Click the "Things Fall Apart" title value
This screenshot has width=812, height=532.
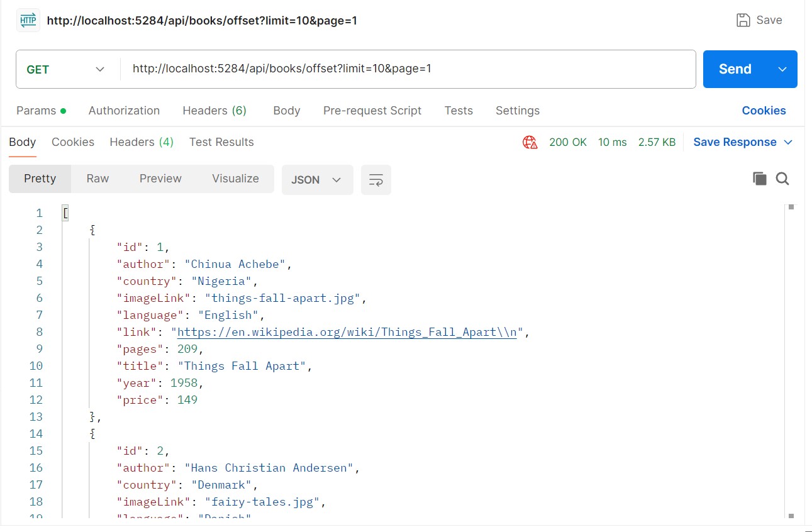click(242, 366)
